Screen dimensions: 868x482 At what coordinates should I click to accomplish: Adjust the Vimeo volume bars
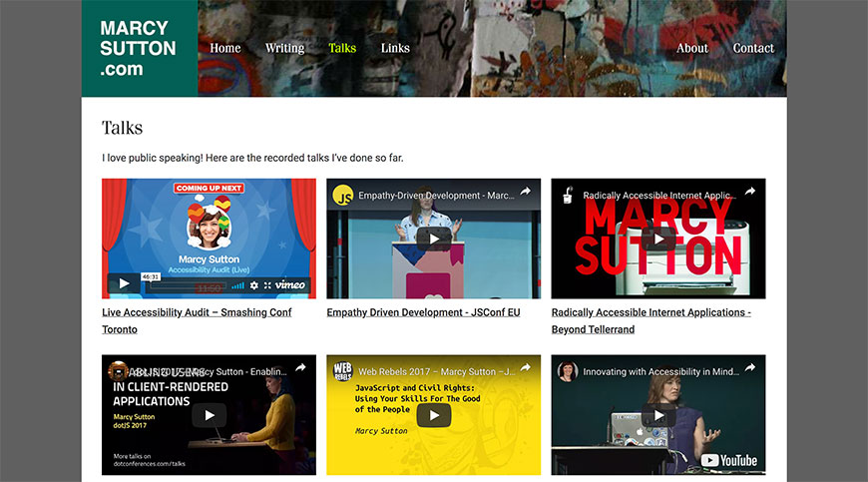pyautogui.click(x=237, y=285)
